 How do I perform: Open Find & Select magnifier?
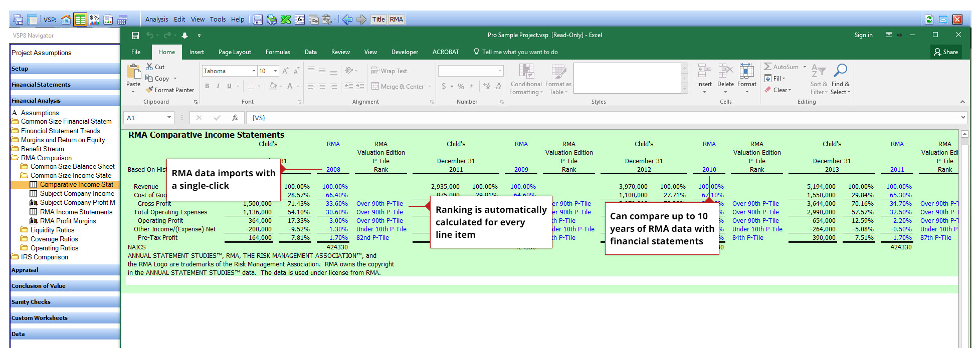[840, 72]
